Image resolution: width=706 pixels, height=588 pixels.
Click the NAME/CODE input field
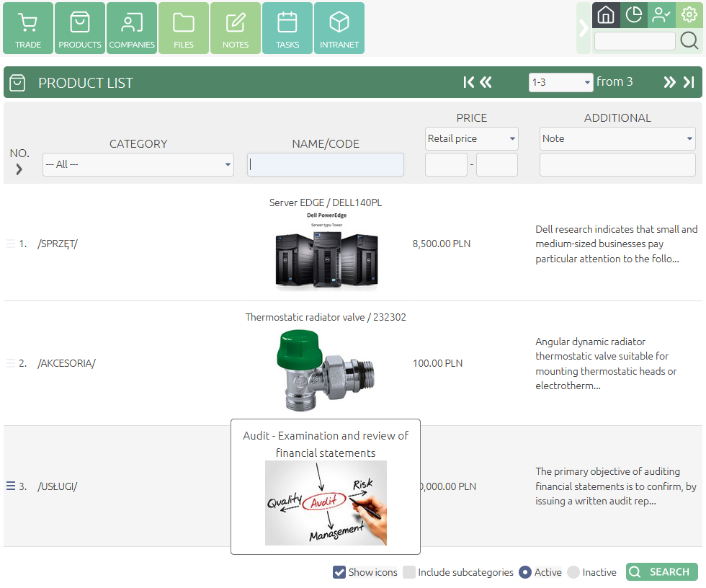(325, 164)
